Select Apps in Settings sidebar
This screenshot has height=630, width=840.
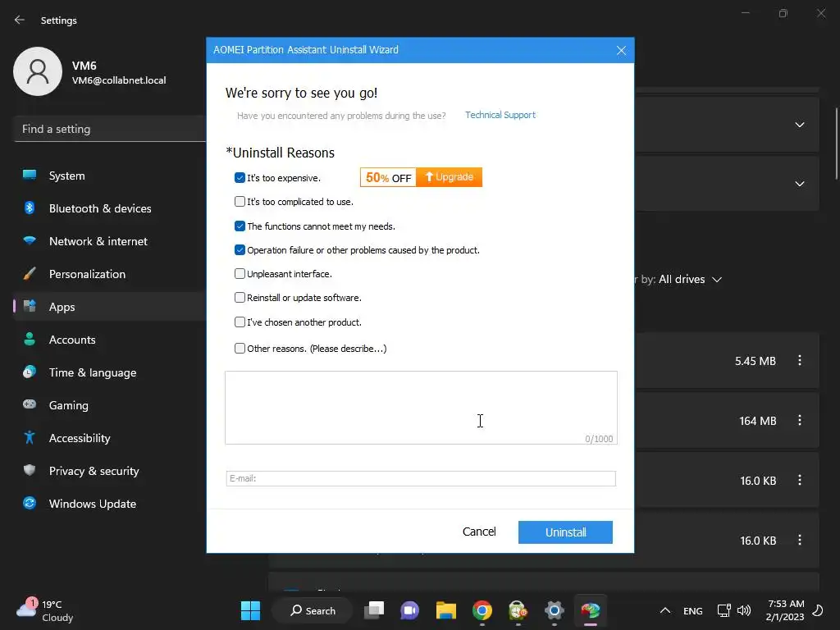coord(110,307)
